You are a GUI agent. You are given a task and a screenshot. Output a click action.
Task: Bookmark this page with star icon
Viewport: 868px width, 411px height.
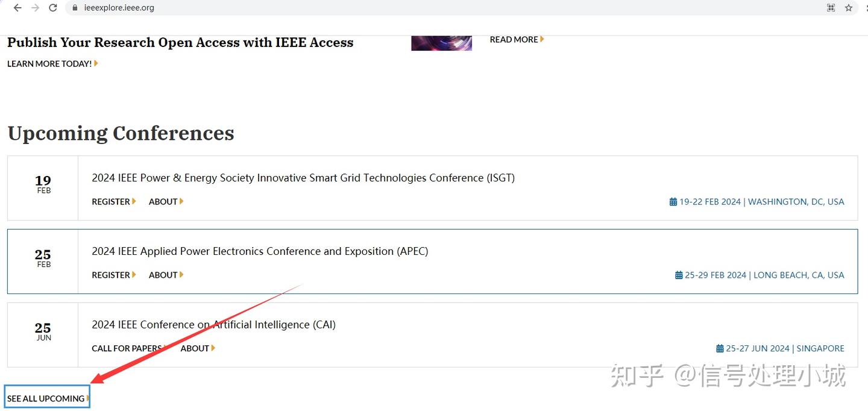pos(849,8)
